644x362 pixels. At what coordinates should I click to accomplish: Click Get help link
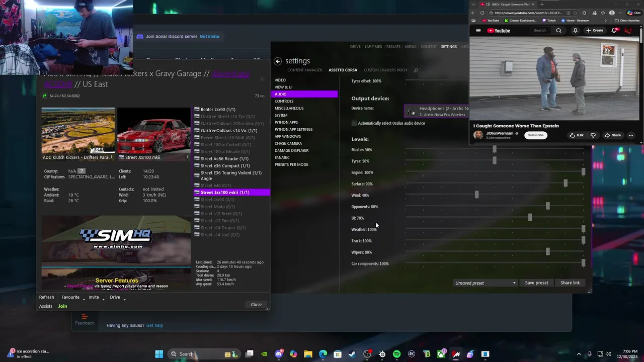click(x=154, y=325)
